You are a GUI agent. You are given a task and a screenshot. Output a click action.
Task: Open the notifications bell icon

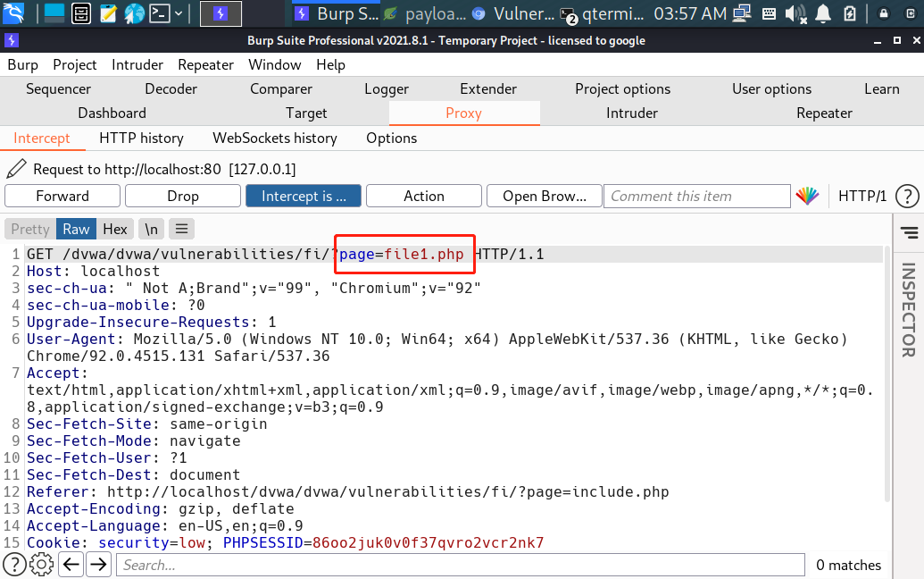(823, 13)
